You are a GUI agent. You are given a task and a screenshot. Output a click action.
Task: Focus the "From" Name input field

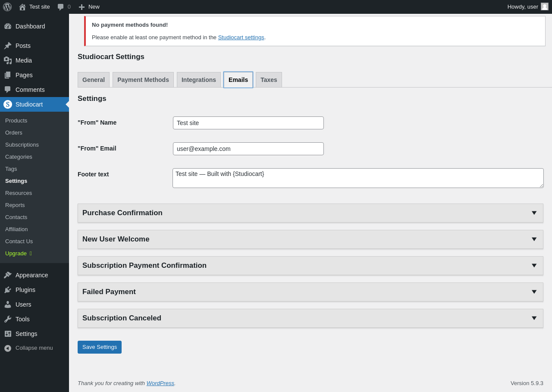[248, 123]
